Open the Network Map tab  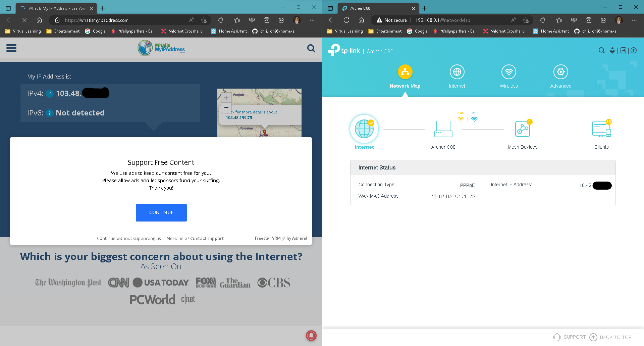(x=405, y=77)
